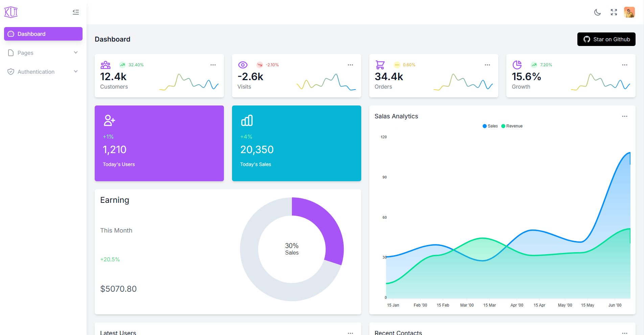The width and height of the screenshot is (644, 335).
Task: Open the Salas Analytics options menu
Action: (x=625, y=116)
